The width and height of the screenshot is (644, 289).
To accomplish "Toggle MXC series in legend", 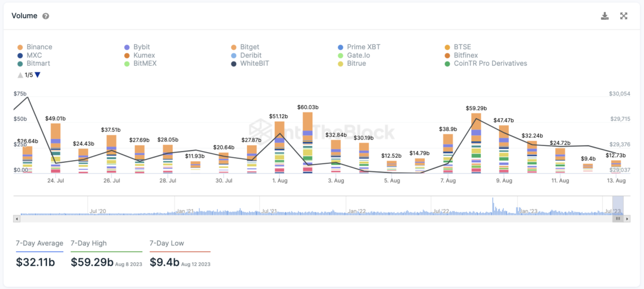I will point(29,55).
